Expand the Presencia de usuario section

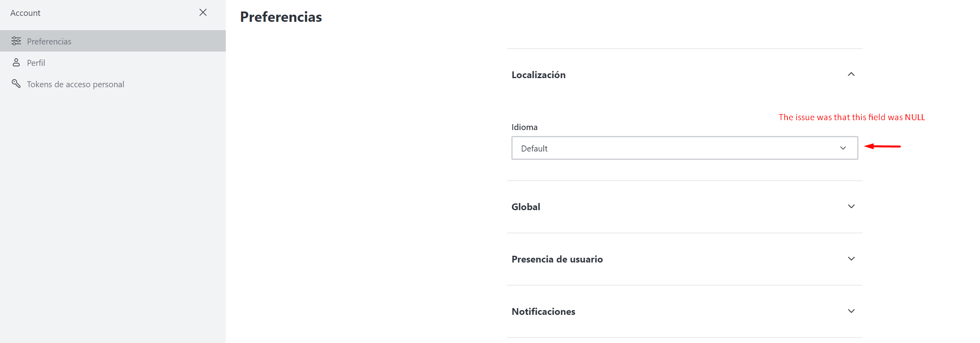pos(851,259)
